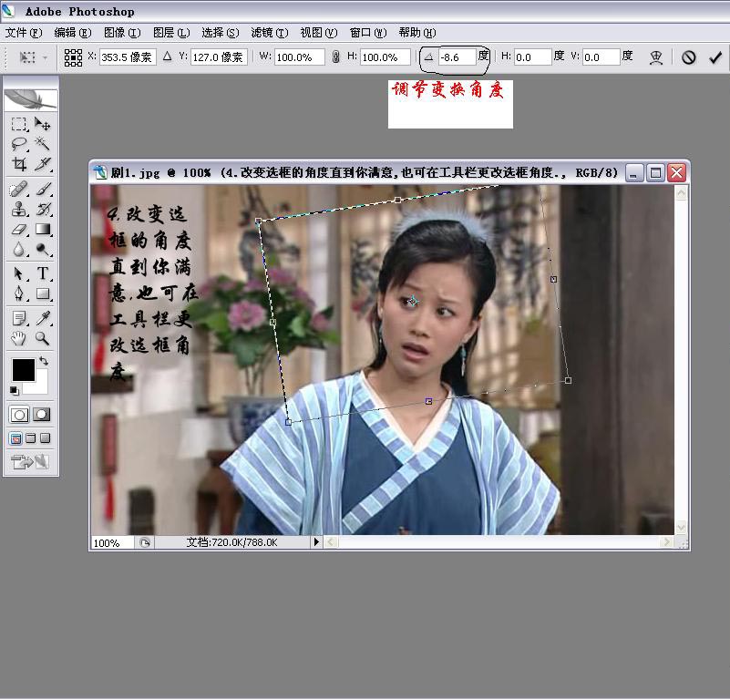730x700 pixels.
Task: Enable Standard editing mode
Action: (19, 415)
